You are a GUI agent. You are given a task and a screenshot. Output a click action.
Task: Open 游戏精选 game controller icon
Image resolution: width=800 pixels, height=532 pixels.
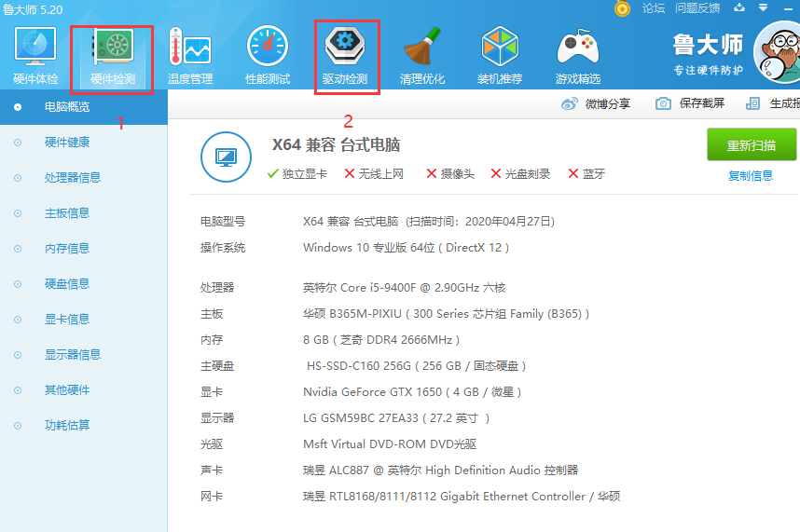pyautogui.click(x=578, y=54)
